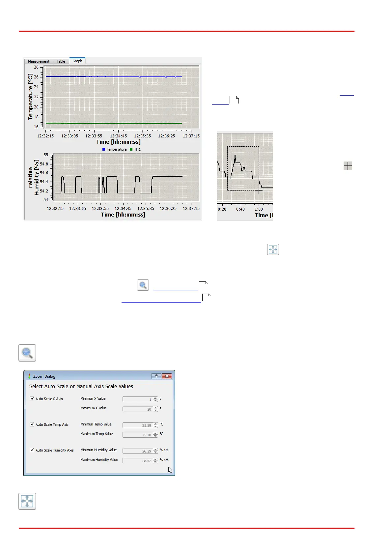
Task: Toggle Auto Scale Temp Axis checkbox
Action: point(32,424)
